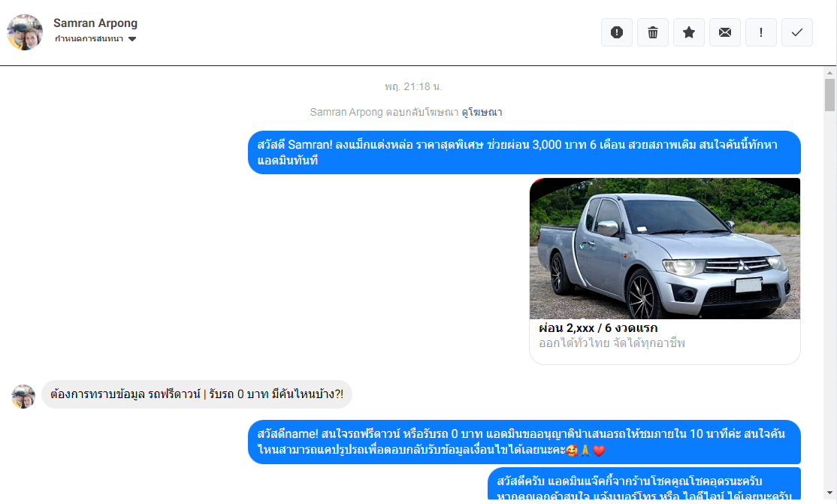Open the silver Mitsubishi pickup ad image
Image resolution: width=837 pixels, height=504 pixels.
665,249
